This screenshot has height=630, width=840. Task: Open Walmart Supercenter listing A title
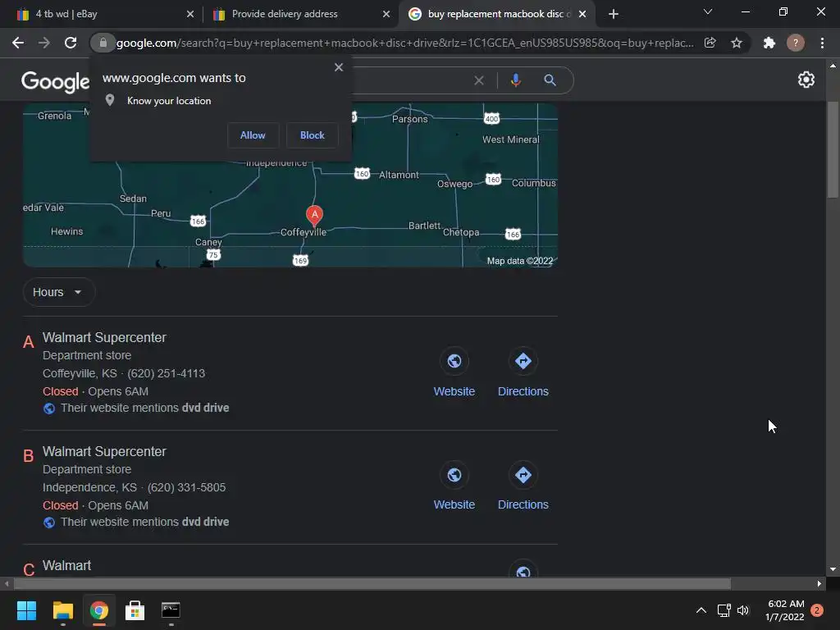[x=104, y=337]
